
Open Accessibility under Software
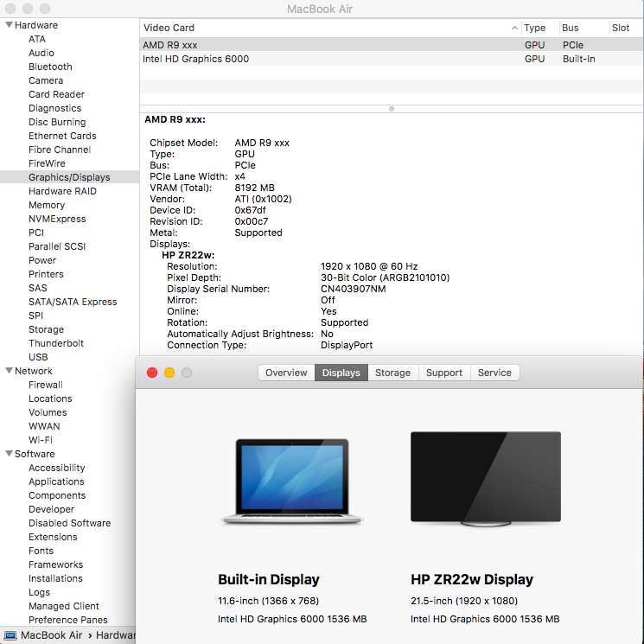[x=57, y=468]
